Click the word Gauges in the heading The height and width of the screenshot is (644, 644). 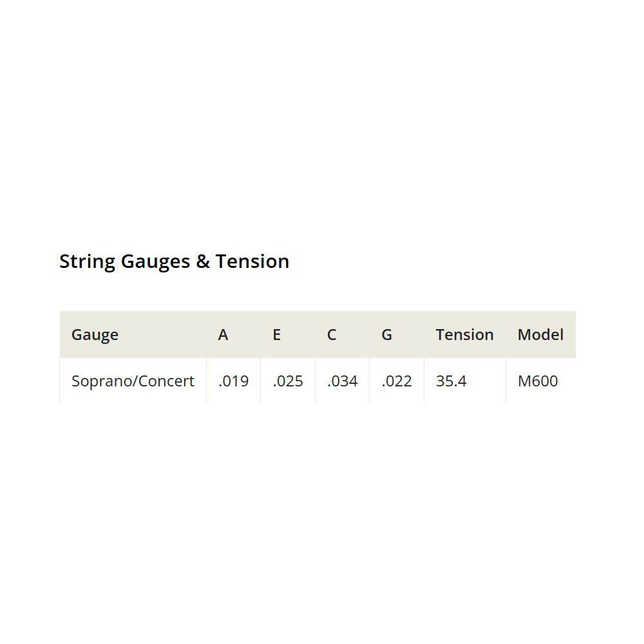155,262
